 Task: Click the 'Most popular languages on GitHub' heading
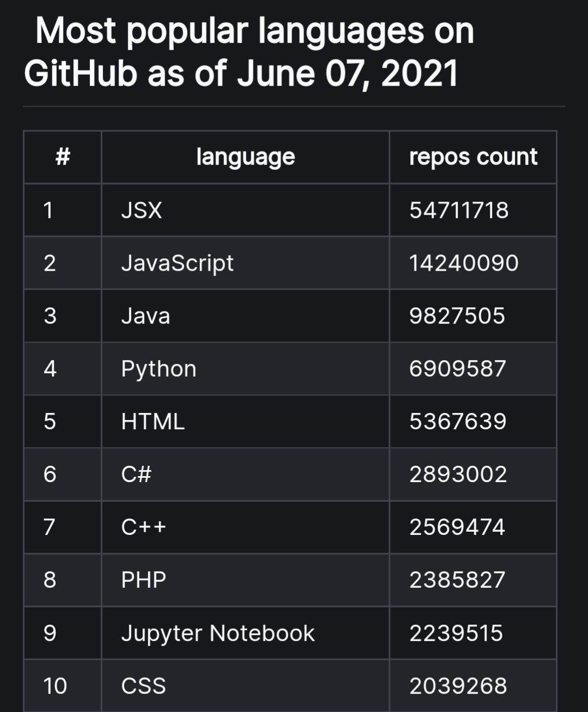pyautogui.click(x=249, y=52)
